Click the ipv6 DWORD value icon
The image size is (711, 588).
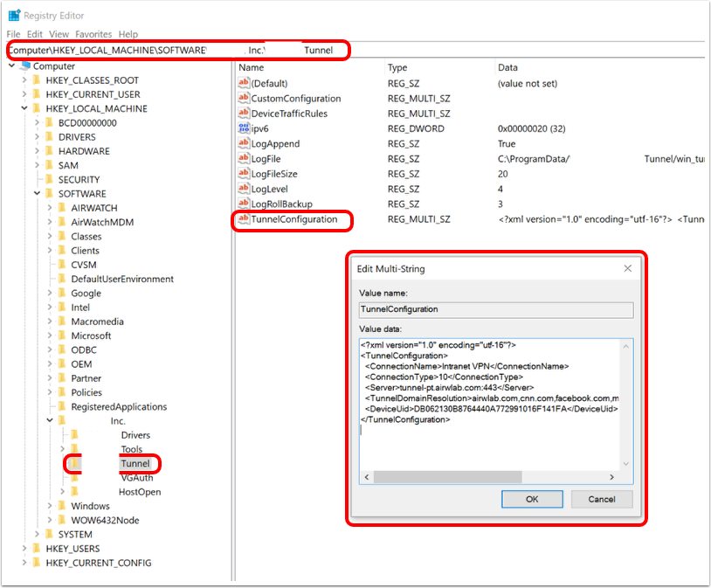244,128
